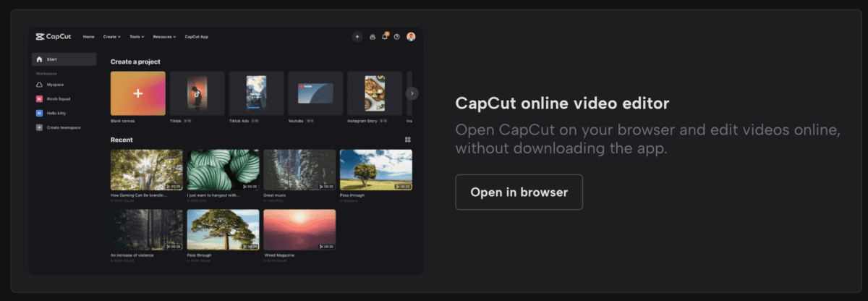This screenshot has width=868, height=301.
Task: Click the CapCut logo
Action: pos(54,36)
